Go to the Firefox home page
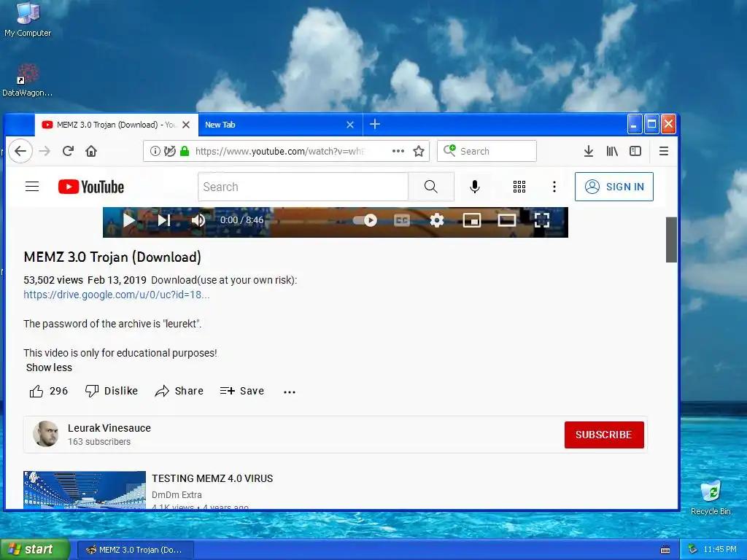The height and width of the screenshot is (560, 747). coord(91,152)
